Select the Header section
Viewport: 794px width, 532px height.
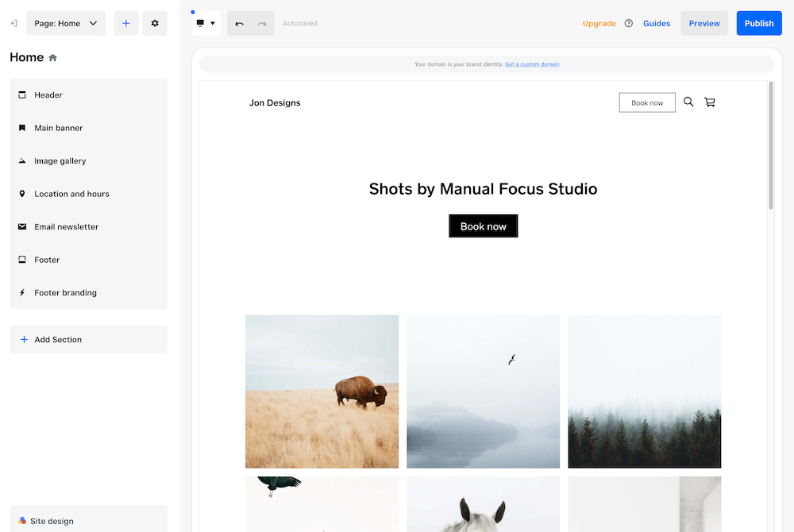point(89,95)
